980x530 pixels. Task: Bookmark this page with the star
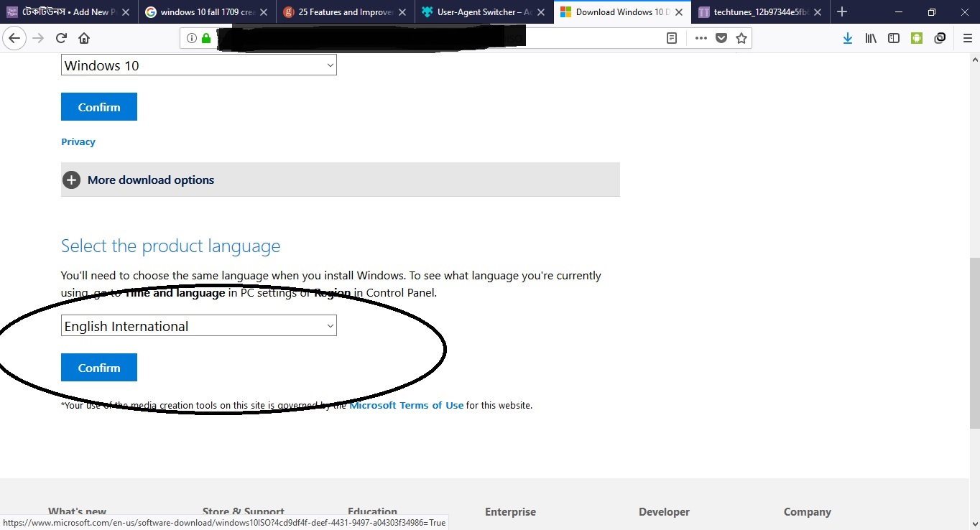coord(741,38)
